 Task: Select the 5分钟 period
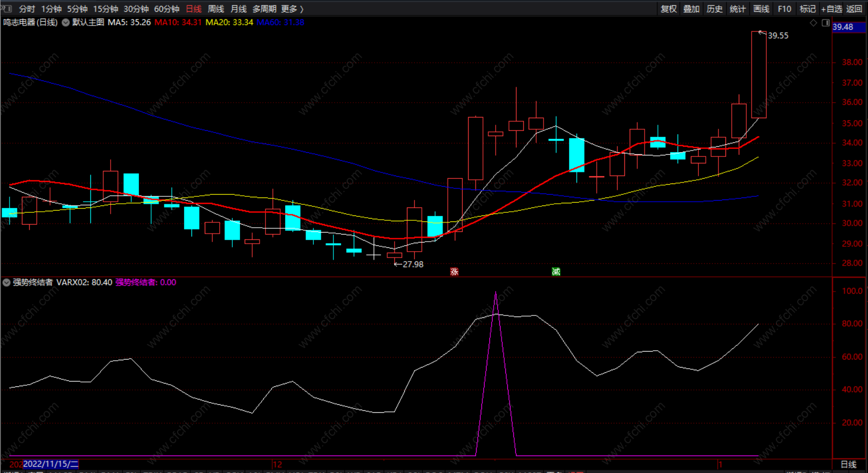(77, 9)
